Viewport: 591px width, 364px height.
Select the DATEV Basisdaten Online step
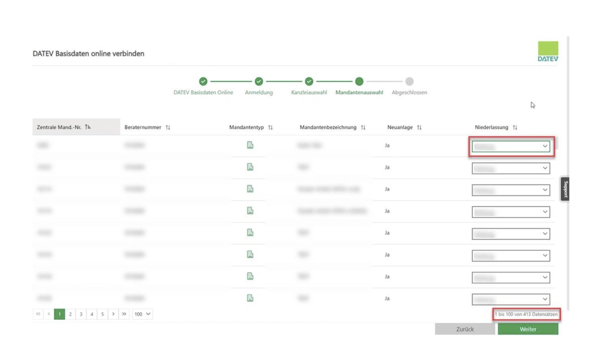click(203, 82)
